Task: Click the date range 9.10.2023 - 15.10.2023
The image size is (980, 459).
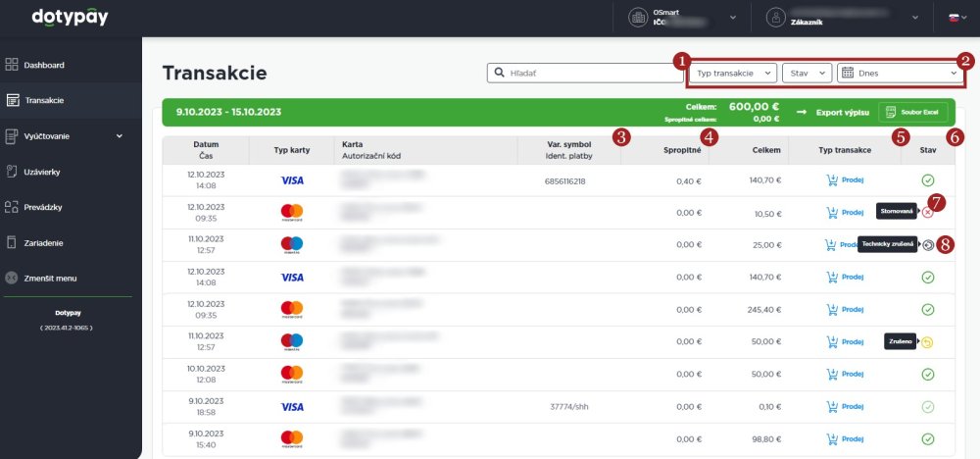Action: coord(228,113)
